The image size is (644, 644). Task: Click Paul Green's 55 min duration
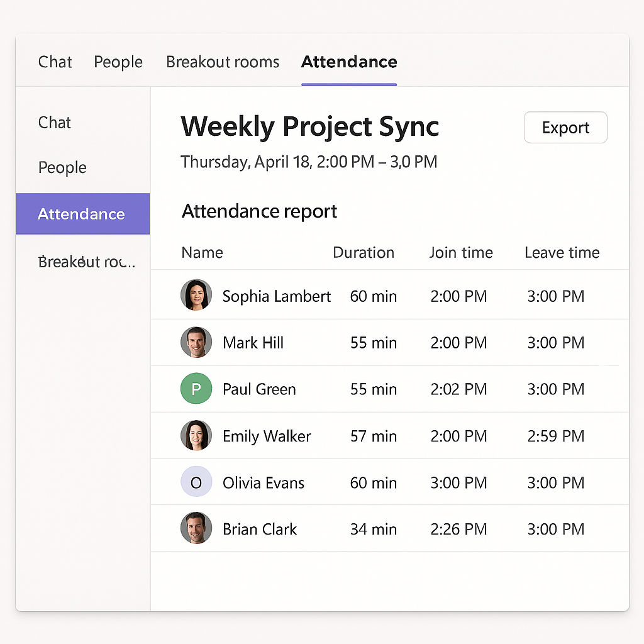tap(374, 389)
